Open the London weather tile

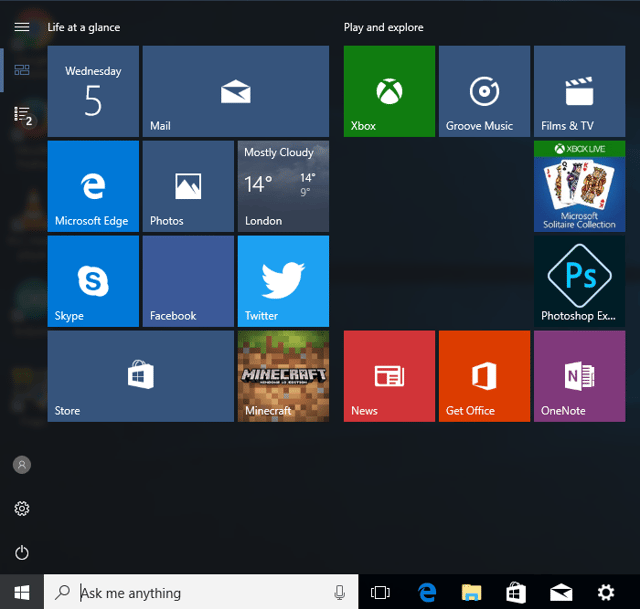tap(283, 187)
